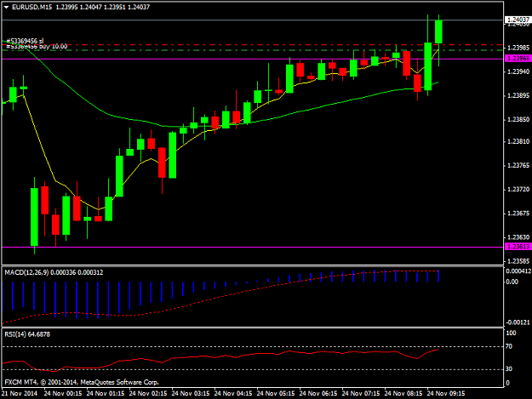
Task: Click the 1.23940 price axis label
Action: 518,71
